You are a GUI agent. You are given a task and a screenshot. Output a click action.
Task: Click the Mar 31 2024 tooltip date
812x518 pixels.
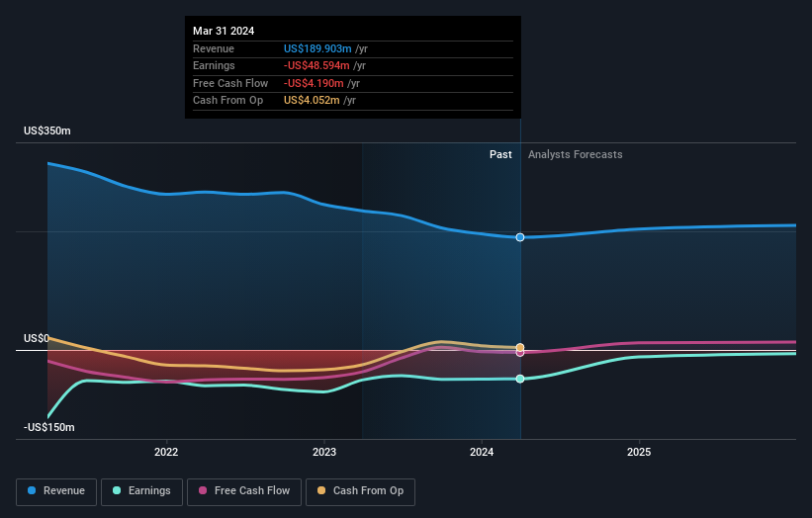pos(224,31)
